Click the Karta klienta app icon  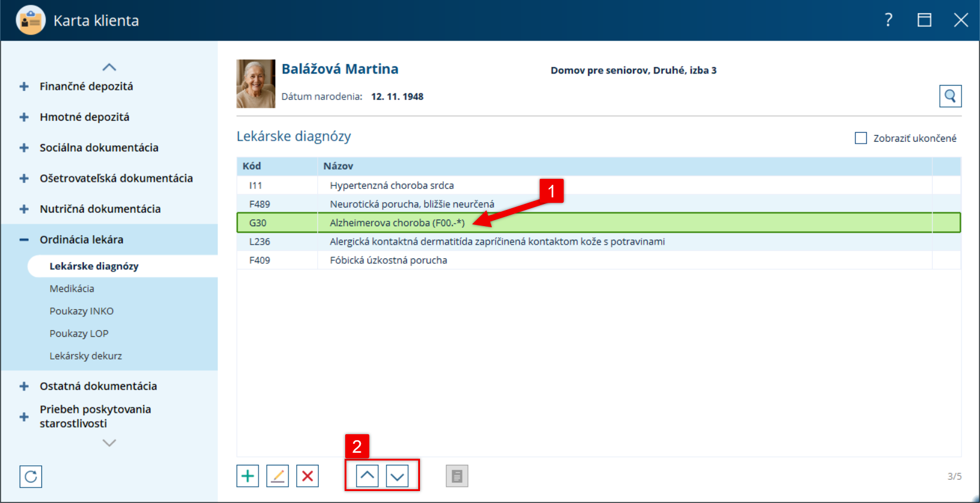[31, 20]
